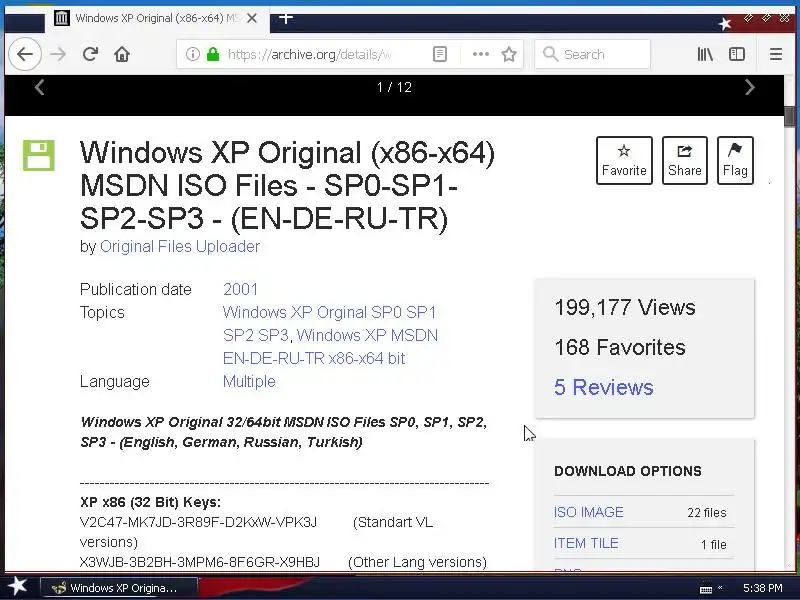Screen dimensions: 800x600
Task: Click the 199,177 Views text
Action: click(x=624, y=308)
